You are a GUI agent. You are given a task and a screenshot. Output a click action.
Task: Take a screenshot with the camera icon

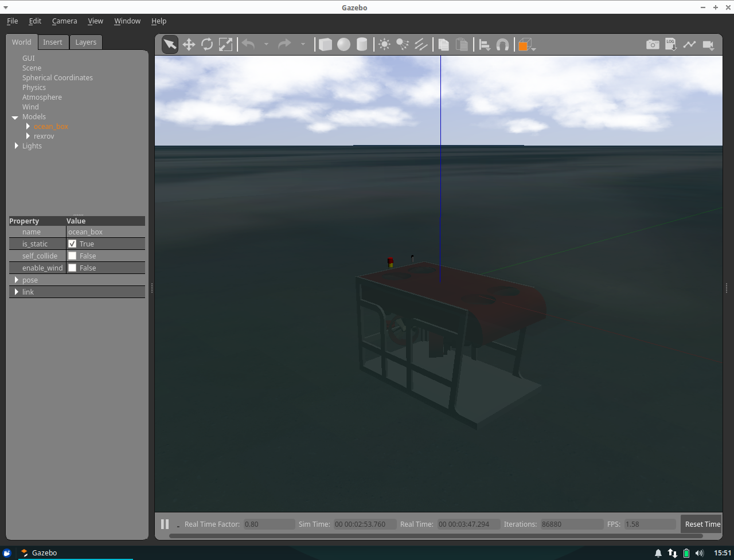coord(653,44)
